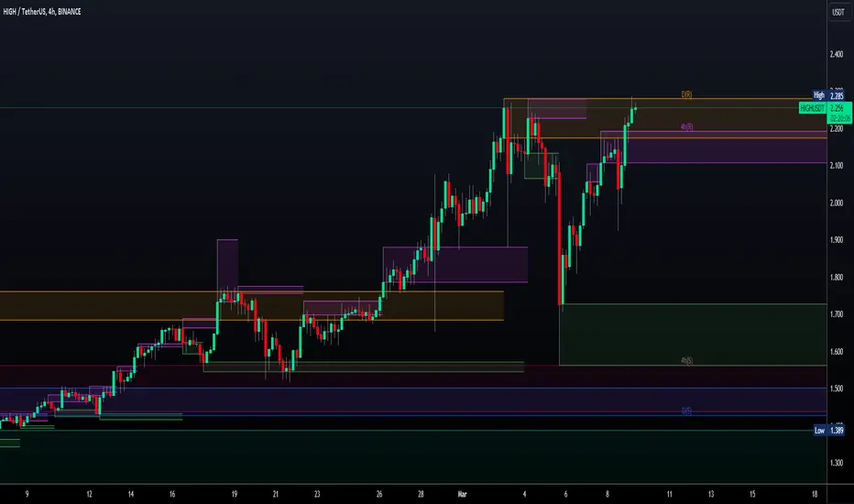Click date 4 on the time axis
Screen dimensions: 854x504
tap(524, 494)
